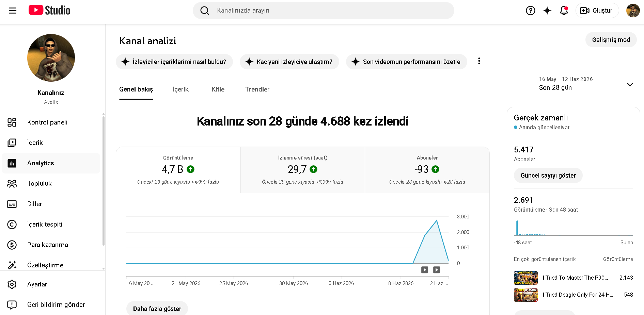Click the channel name Avelix
644x315 pixels.
tap(51, 102)
